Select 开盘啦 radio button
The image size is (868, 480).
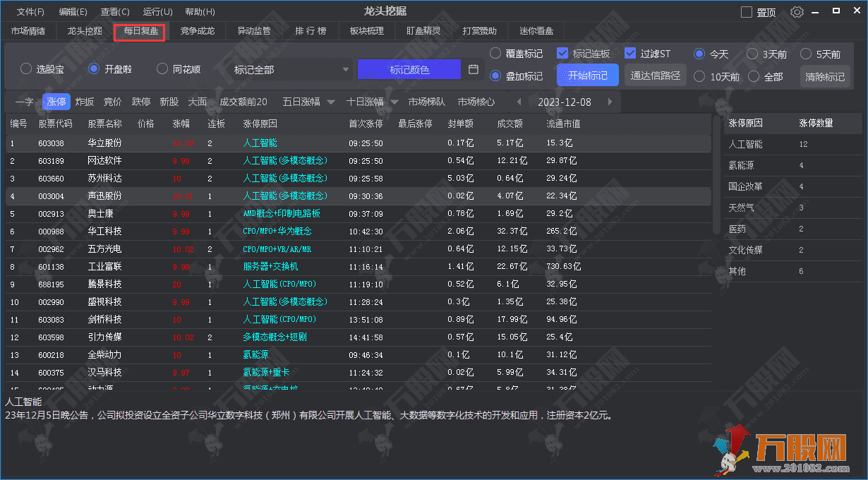point(94,69)
